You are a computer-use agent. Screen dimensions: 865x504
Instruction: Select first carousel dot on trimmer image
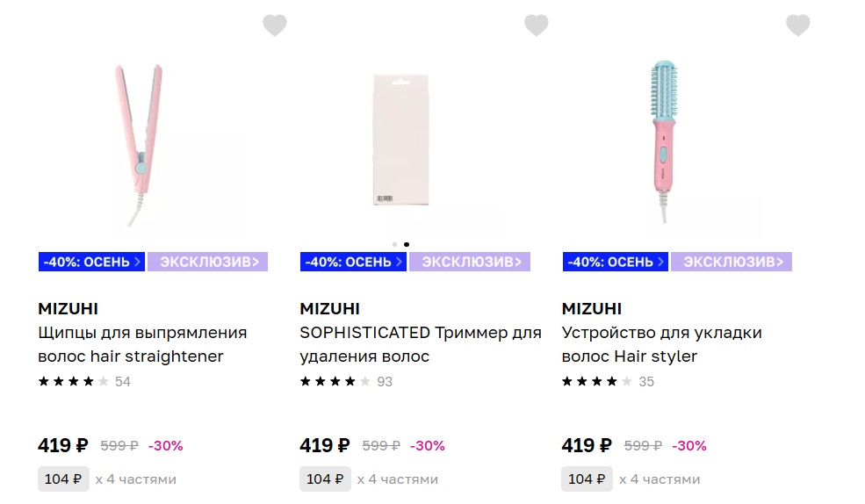point(394,244)
